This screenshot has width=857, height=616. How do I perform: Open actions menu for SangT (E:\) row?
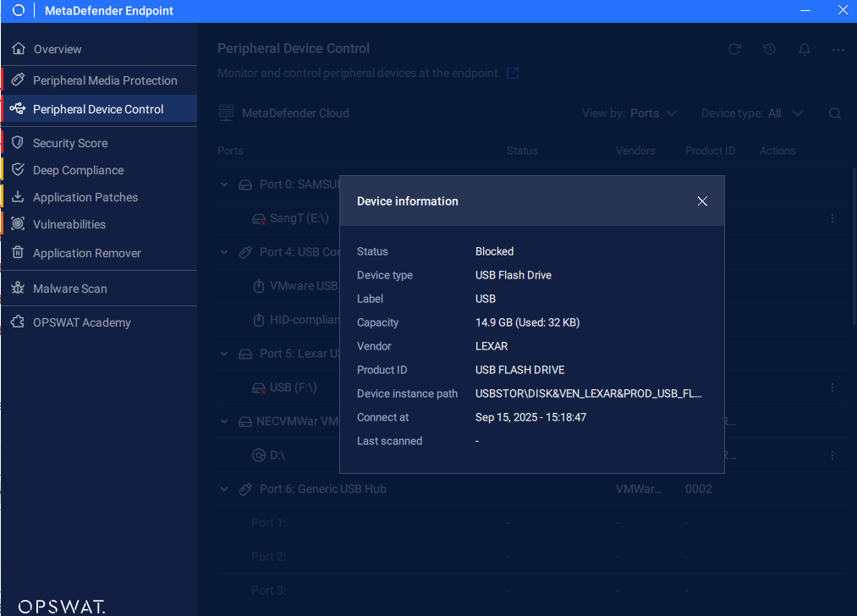click(832, 218)
